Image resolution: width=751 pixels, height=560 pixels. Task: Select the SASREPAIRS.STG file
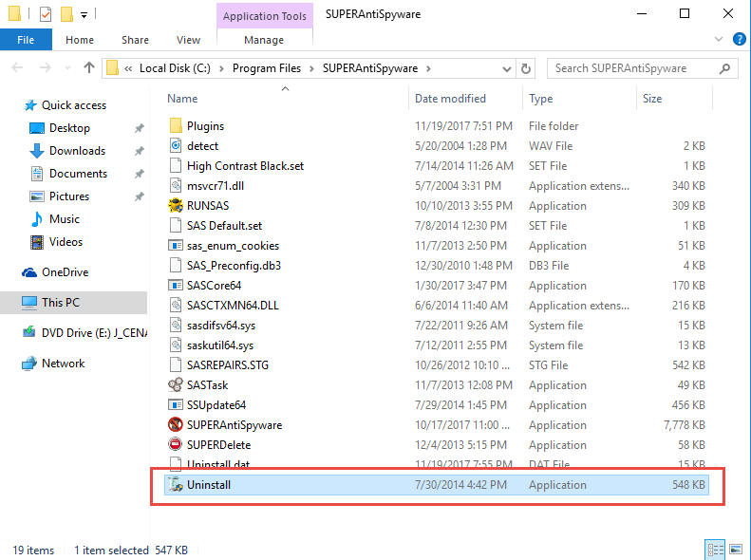pyautogui.click(x=228, y=365)
